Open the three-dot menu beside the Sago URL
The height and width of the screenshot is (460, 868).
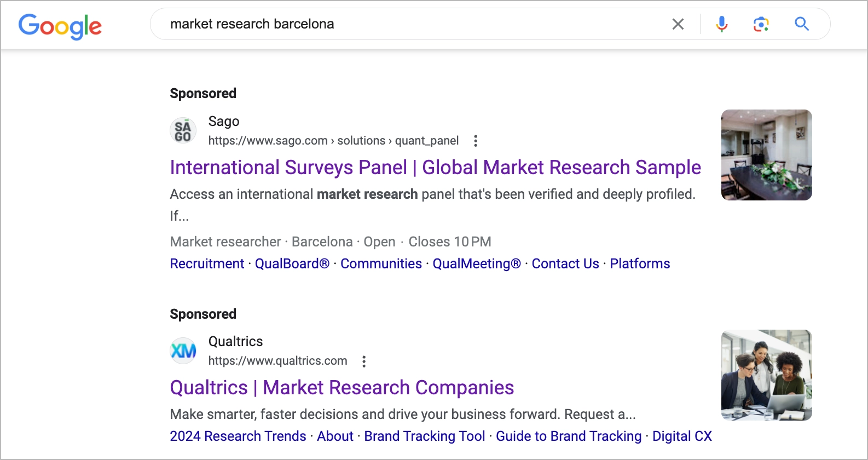tap(476, 141)
